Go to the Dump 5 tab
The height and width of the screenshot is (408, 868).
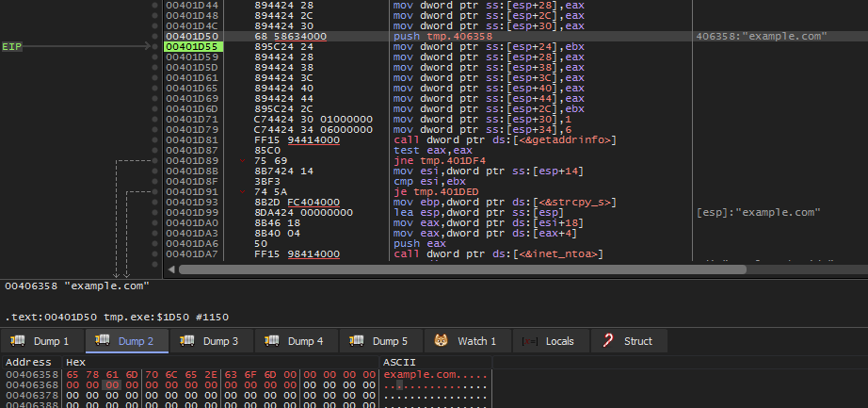click(x=381, y=341)
